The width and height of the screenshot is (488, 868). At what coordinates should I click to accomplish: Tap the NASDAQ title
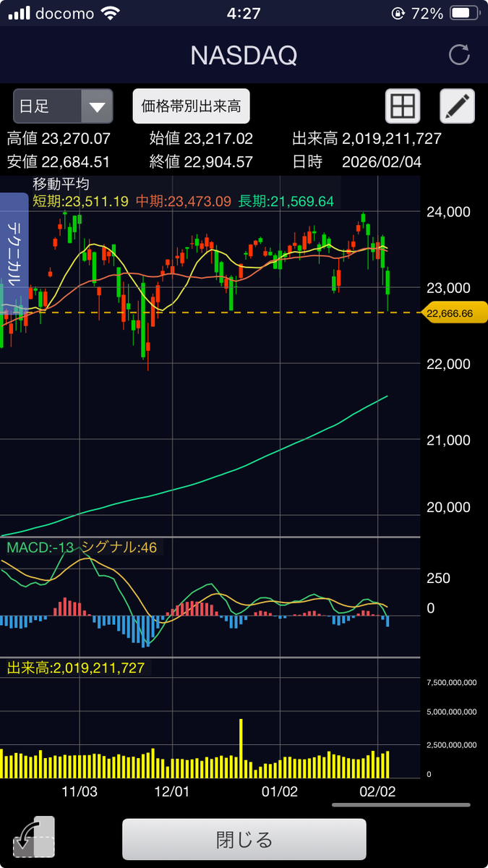(244, 56)
